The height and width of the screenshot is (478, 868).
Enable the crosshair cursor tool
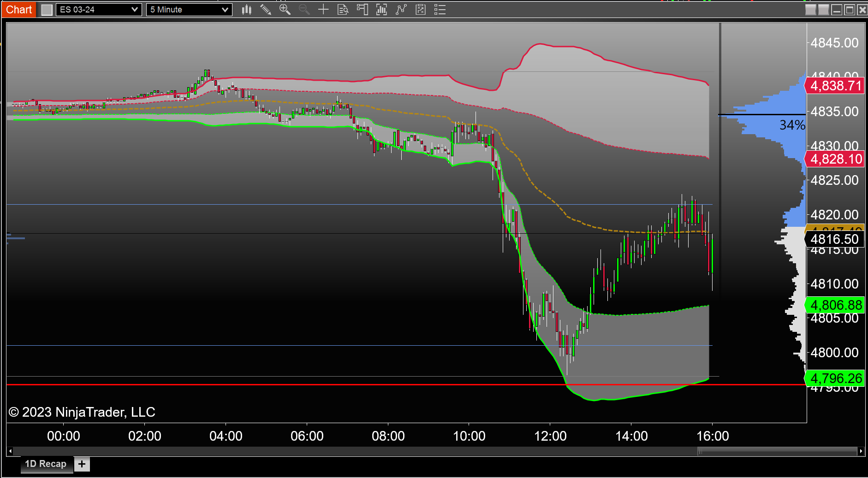pos(323,10)
